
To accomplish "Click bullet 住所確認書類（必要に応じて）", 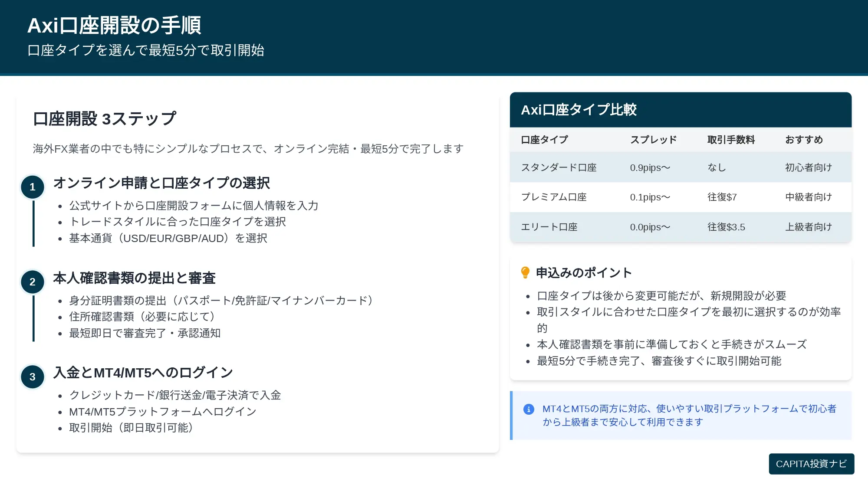I will pos(142,317).
